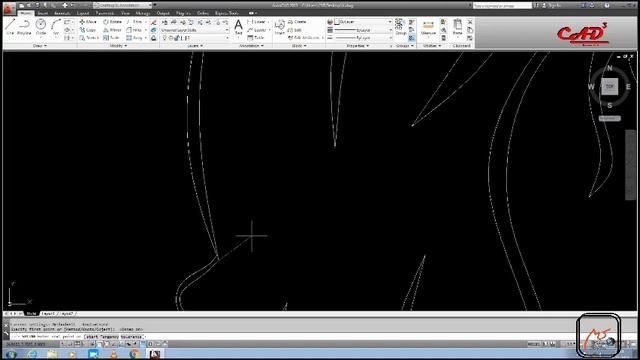Open Chrome from taskbar
640x360 pixels.
[134, 354]
